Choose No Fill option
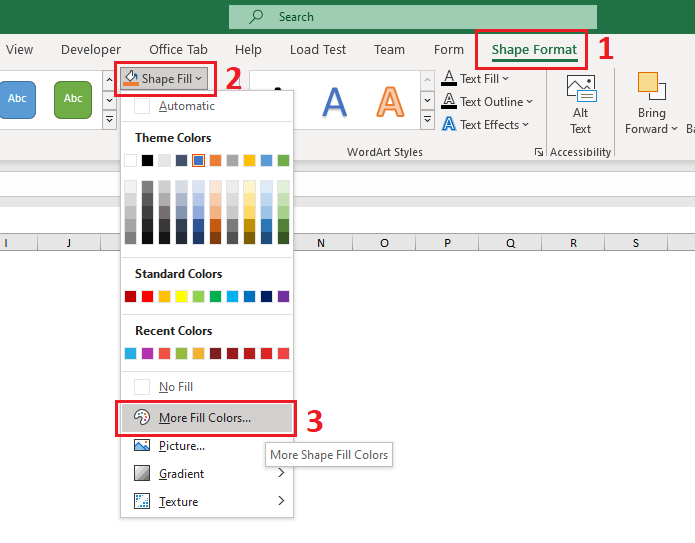The width and height of the screenshot is (695, 543). pos(207,387)
